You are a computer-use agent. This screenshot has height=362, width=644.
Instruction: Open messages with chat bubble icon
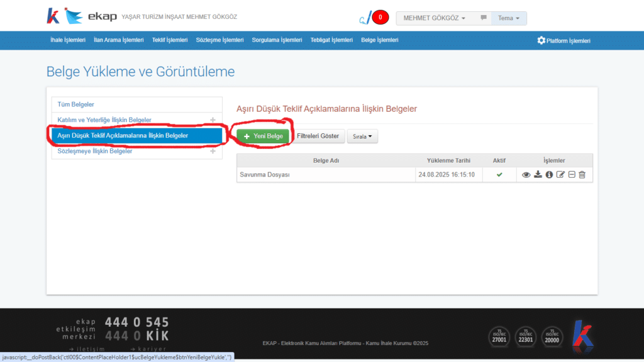tap(482, 18)
